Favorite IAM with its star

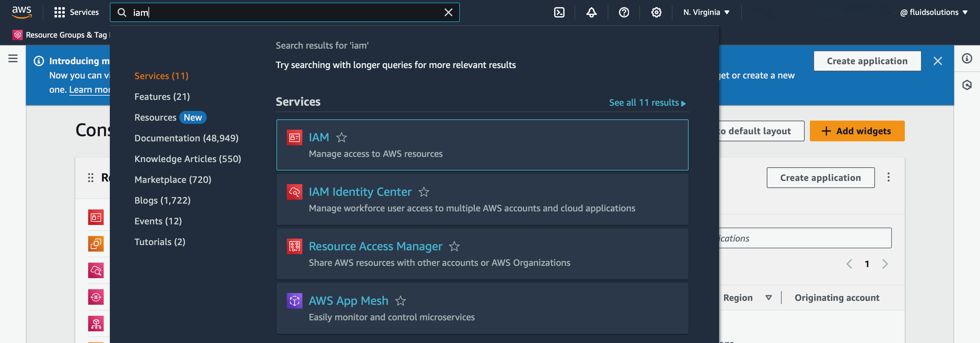point(341,137)
